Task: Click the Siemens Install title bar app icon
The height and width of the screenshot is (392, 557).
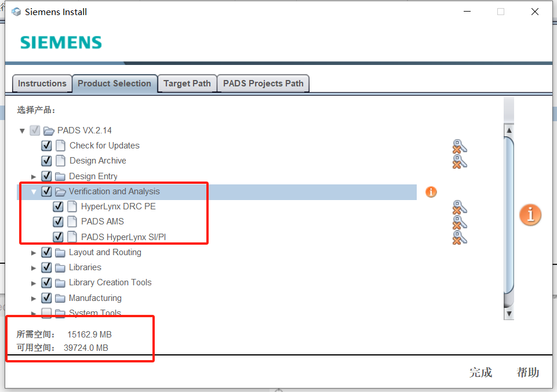Action: 16,12
